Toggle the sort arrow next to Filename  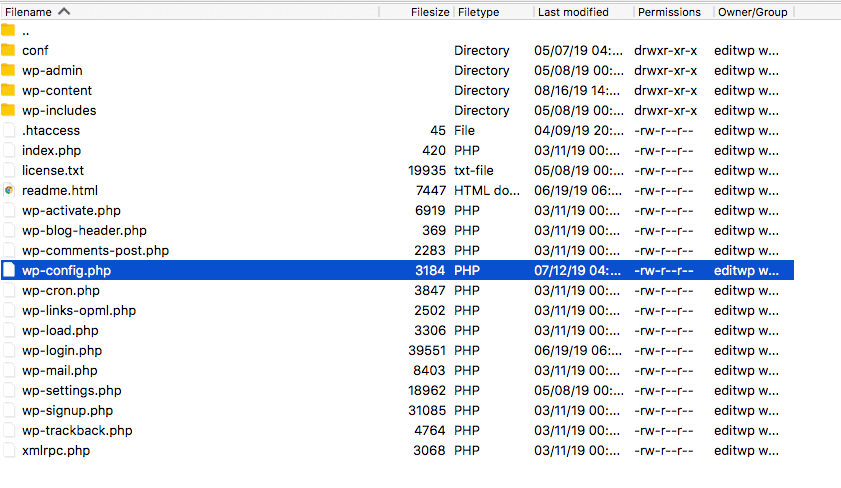pos(64,12)
